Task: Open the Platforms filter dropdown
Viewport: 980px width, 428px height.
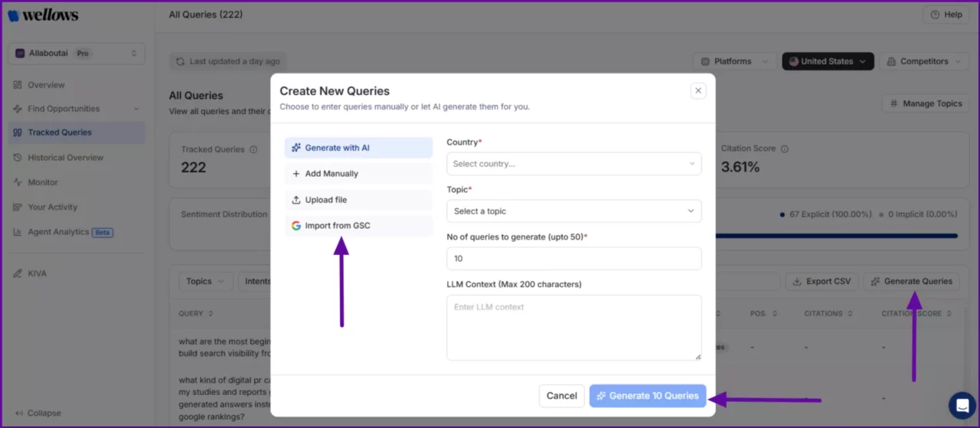Action: (x=733, y=61)
